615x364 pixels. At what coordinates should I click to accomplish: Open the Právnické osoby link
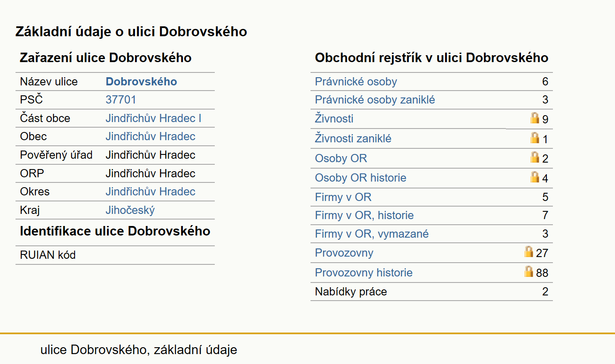click(356, 82)
